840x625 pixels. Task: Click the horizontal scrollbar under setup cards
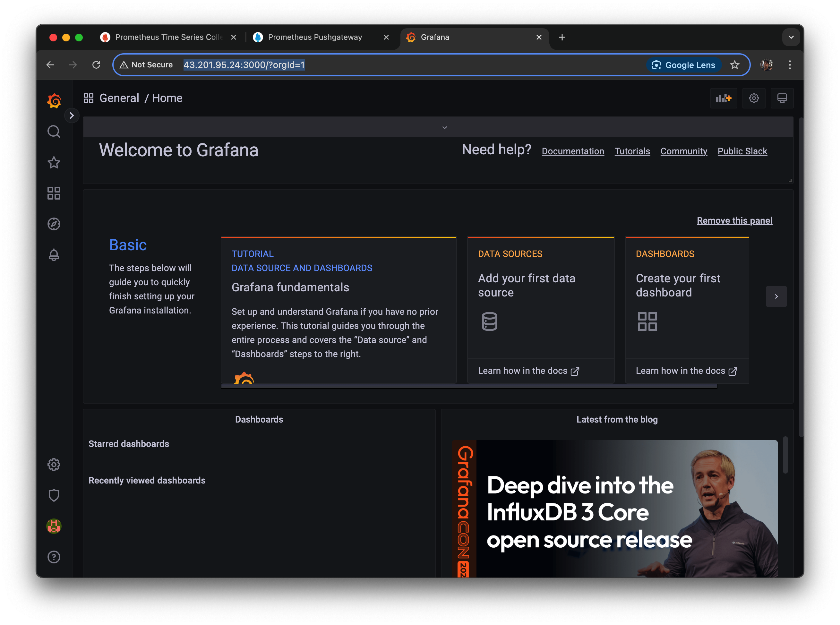click(468, 386)
